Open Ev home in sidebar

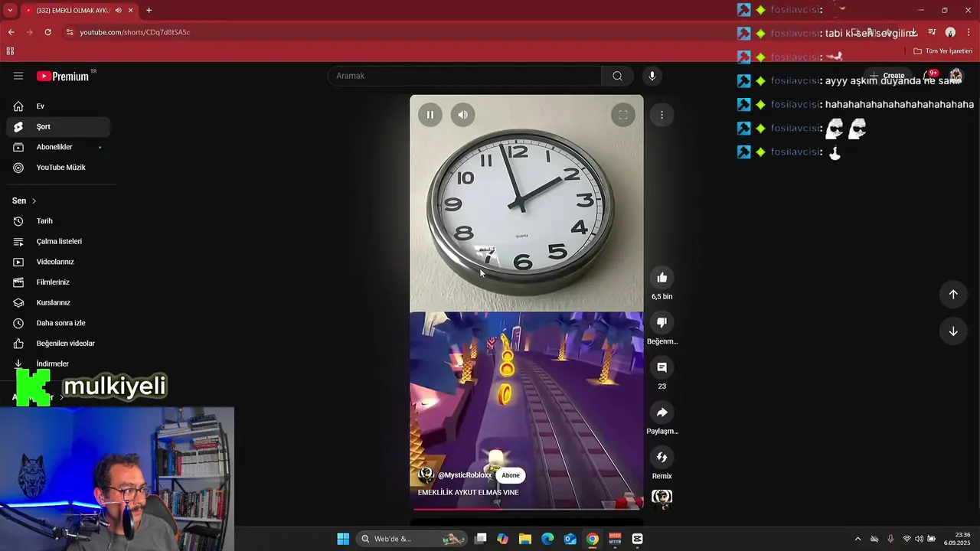pos(57,106)
